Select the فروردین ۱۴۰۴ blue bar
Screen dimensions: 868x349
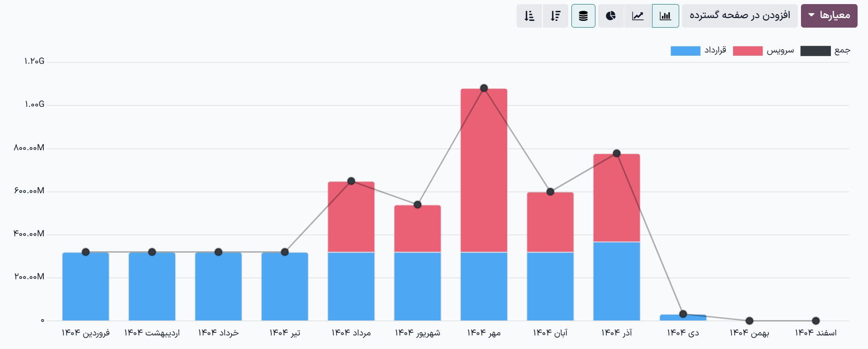click(86, 287)
